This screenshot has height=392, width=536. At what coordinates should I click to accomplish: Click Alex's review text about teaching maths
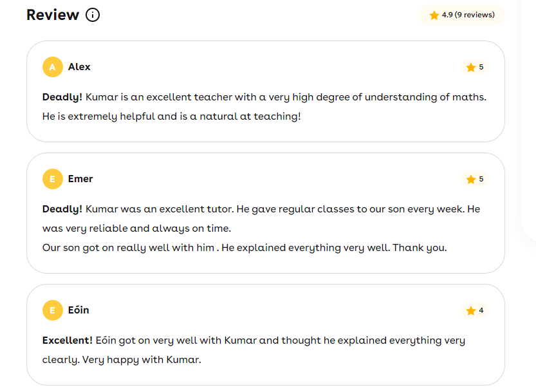point(286,97)
